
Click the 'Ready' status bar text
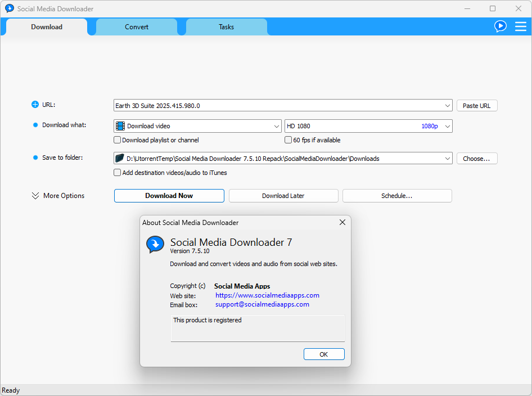pyautogui.click(x=11, y=390)
